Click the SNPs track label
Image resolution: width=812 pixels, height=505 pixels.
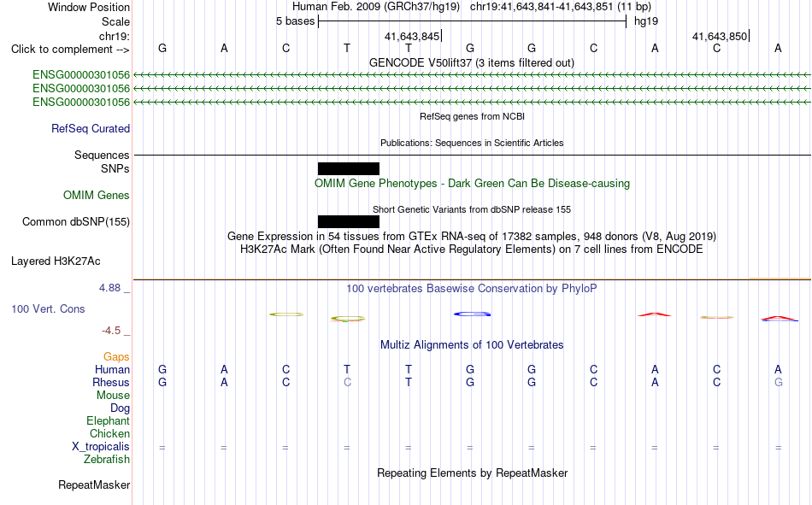(x=115, y=169)
